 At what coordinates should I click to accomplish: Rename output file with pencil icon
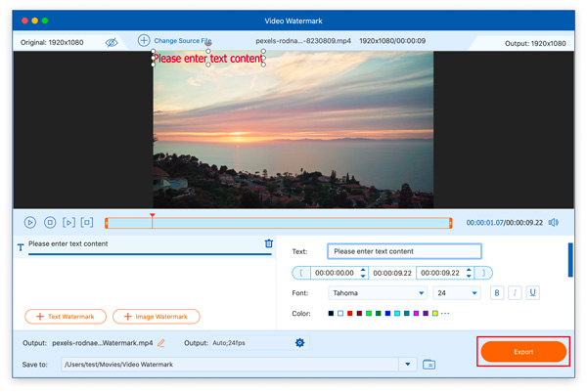pyautogui.click(x=161, y=343)
